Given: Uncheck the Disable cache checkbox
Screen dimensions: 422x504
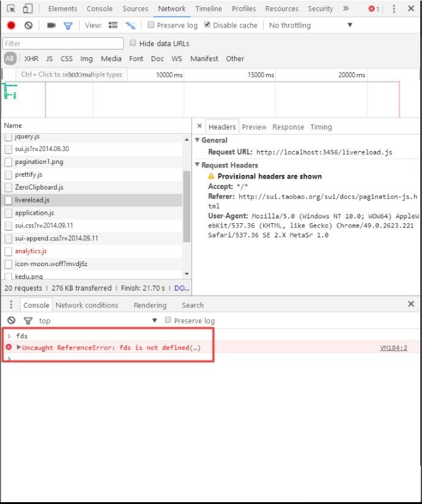Looking at the screenshot, I should [x=208, y=25].
